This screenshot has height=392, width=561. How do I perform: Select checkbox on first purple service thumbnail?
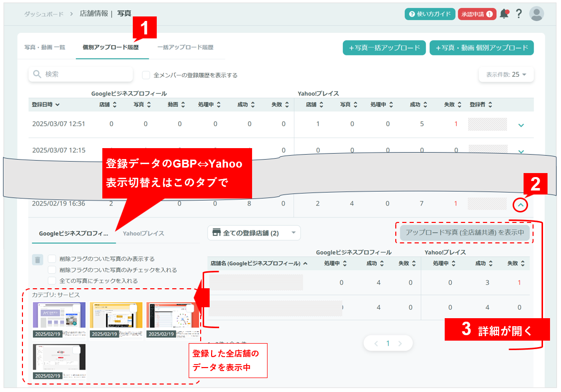click(76, 308)
